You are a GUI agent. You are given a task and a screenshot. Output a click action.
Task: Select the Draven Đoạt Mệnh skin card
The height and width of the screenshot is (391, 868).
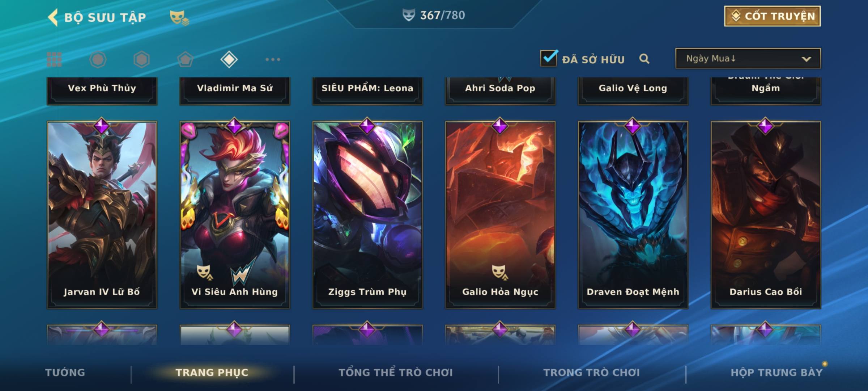pyautogui.click(x=633, y=214)
